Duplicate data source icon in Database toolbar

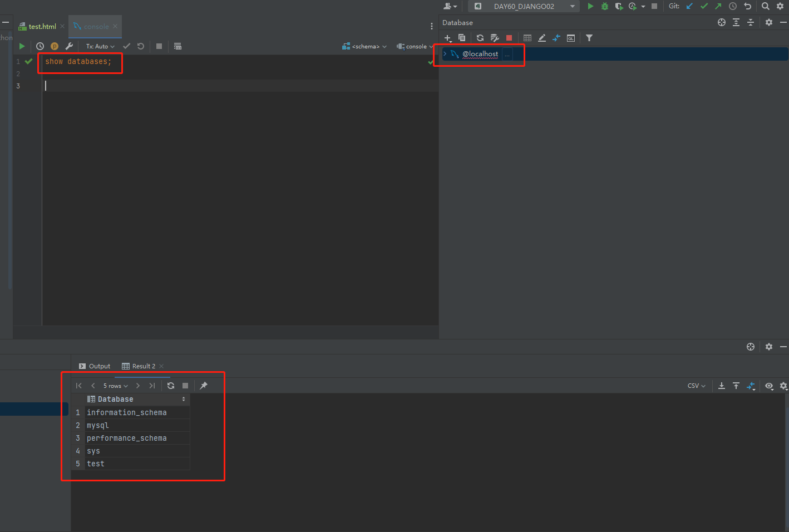462,38
